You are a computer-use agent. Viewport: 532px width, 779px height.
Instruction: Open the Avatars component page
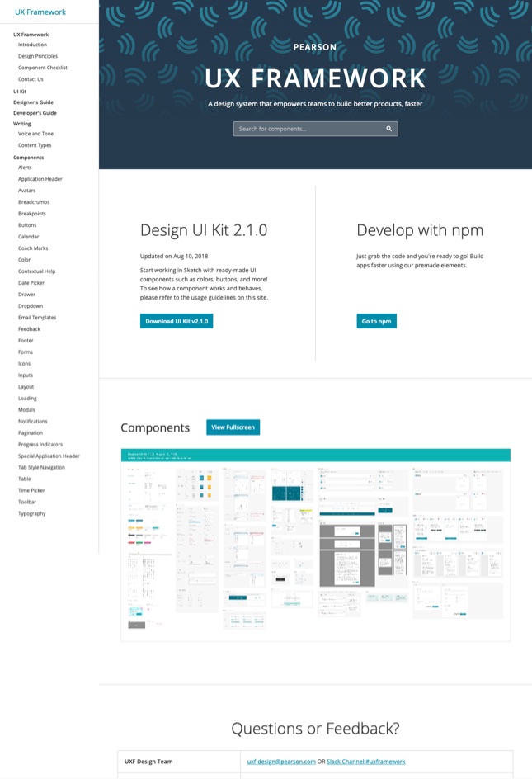pyautogui.click(x=27, y=191)
